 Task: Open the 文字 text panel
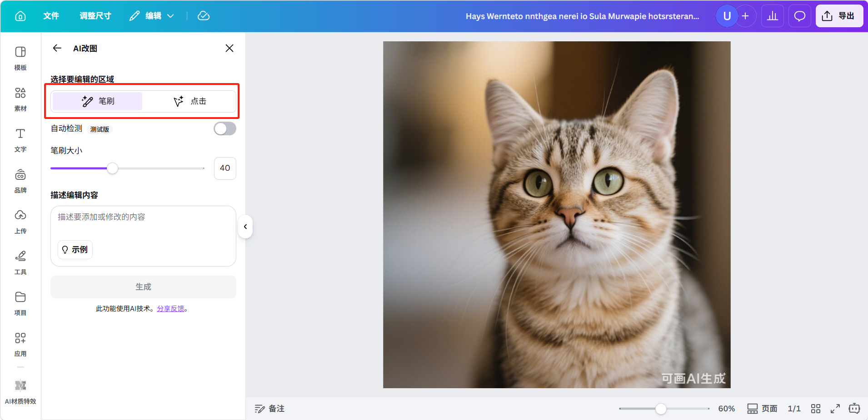tap(20, 140)
